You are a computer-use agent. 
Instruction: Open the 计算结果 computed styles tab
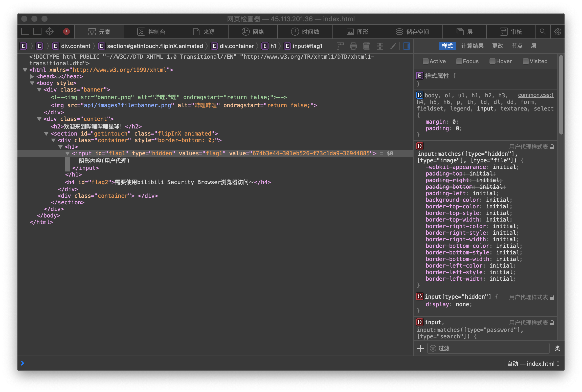point(472,46)
